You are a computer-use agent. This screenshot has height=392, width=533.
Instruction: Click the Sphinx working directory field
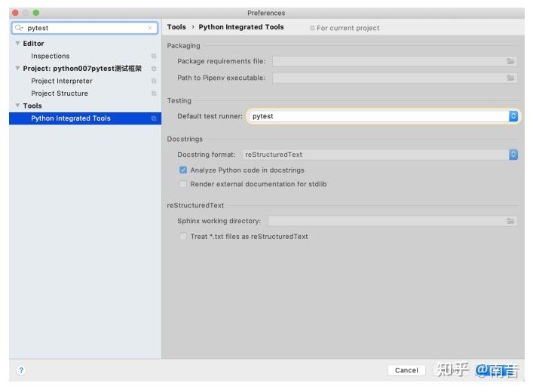coord(386,221)
